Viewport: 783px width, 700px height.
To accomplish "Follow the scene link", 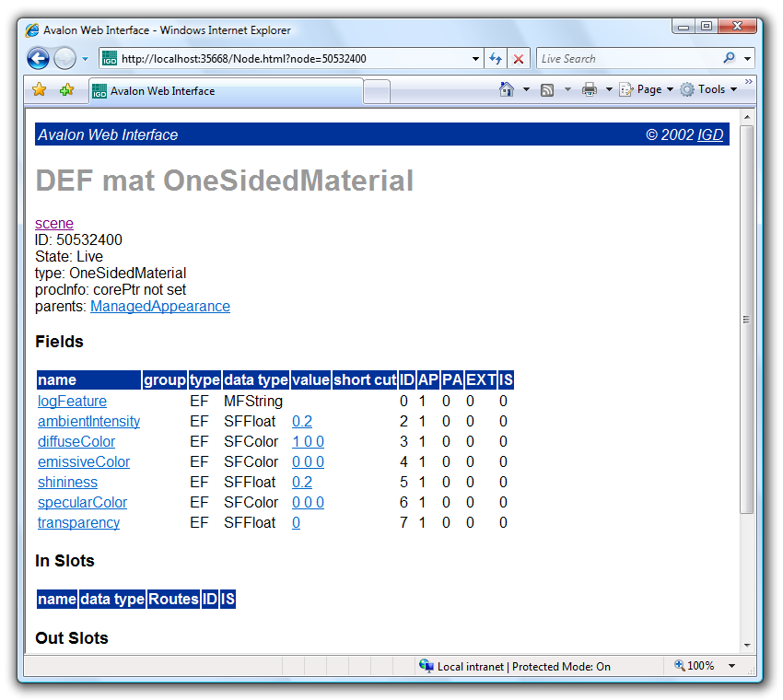I will click(54, 223).
